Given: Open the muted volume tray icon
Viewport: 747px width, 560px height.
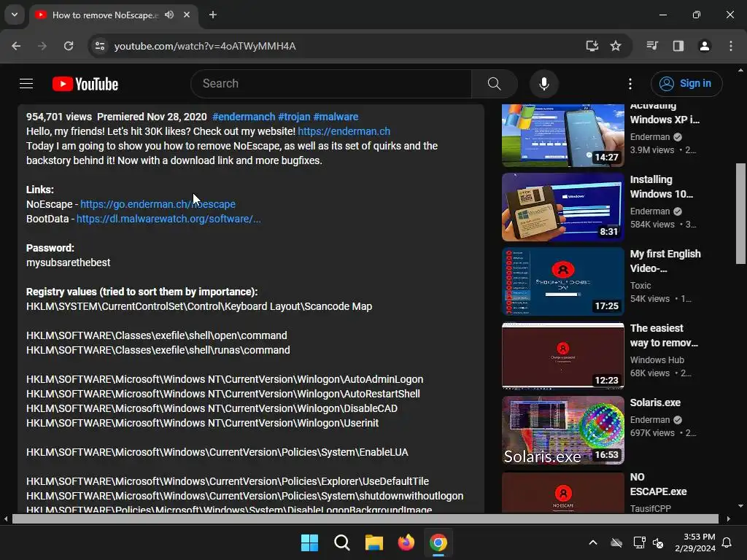Looking at the screenshot, I should (x=658, y=542).
